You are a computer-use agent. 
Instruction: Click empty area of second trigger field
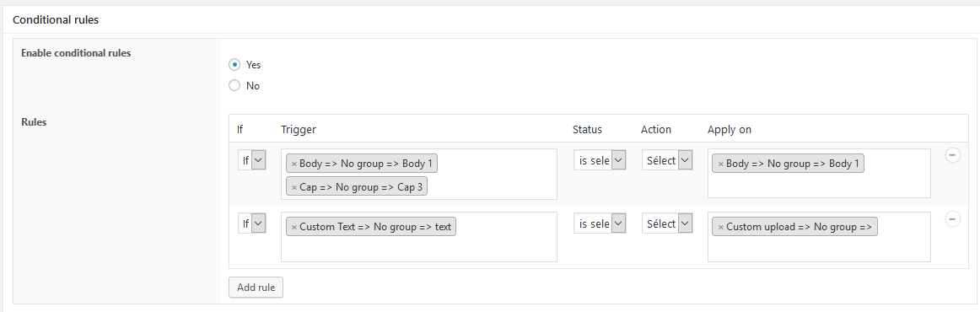419,249
